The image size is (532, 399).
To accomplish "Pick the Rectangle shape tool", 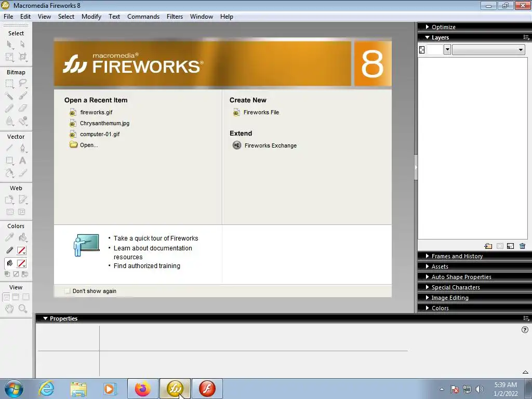I will point(9,161).
